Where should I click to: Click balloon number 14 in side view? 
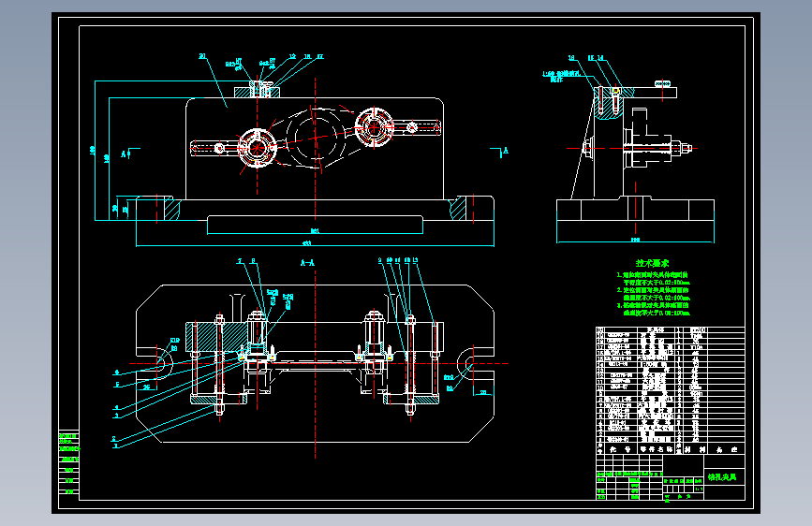click(600, 58)
